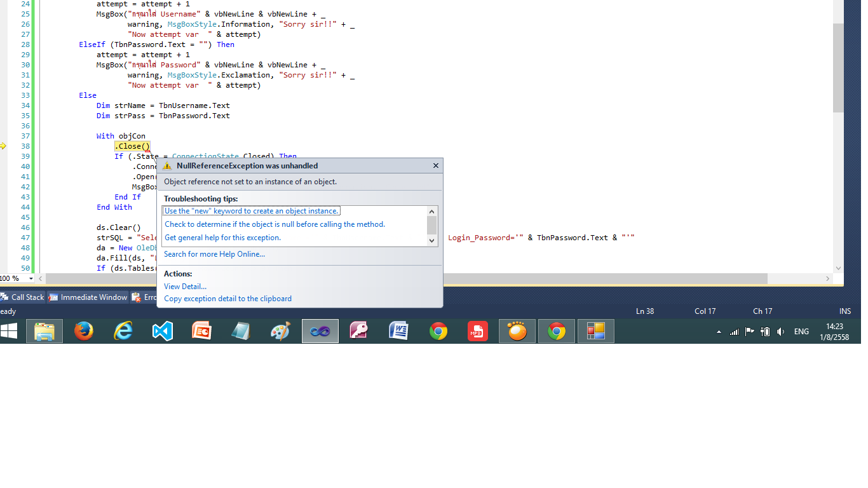
Task: Click the editor horizontal scrollbar right arrow
Action: (828, 278)
